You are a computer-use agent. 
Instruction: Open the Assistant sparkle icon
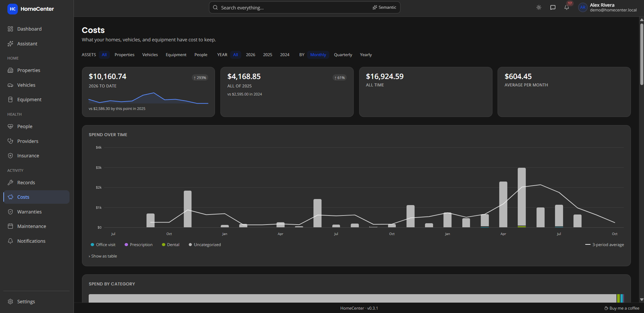[10, 44]
